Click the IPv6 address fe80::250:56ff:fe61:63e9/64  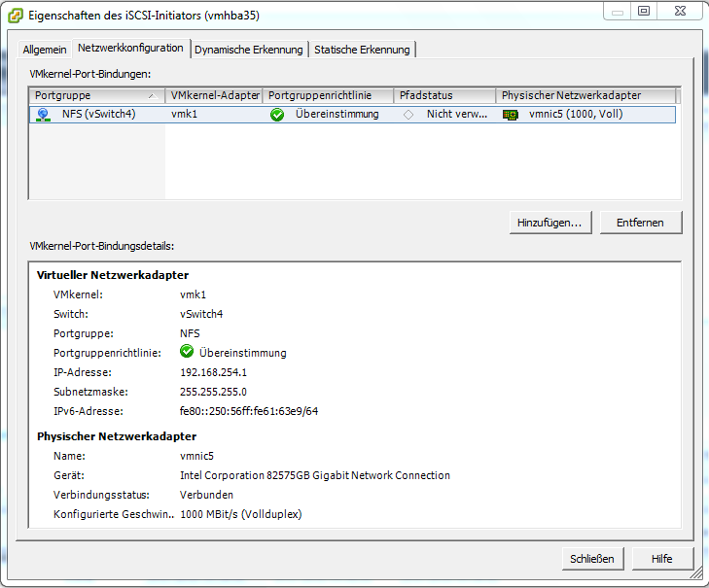(249, 411)
